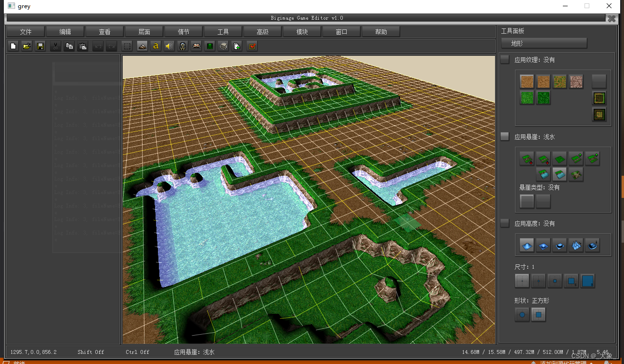Set brush size to smallest option
Screen dimensions: 624x364
click(522, 281)
